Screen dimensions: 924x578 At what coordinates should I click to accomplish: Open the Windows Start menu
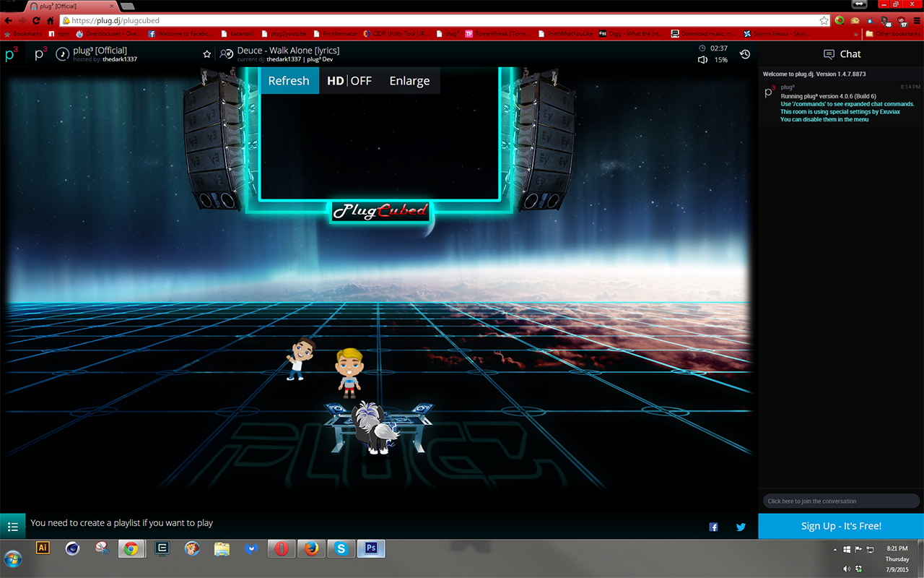click(13, 558)
